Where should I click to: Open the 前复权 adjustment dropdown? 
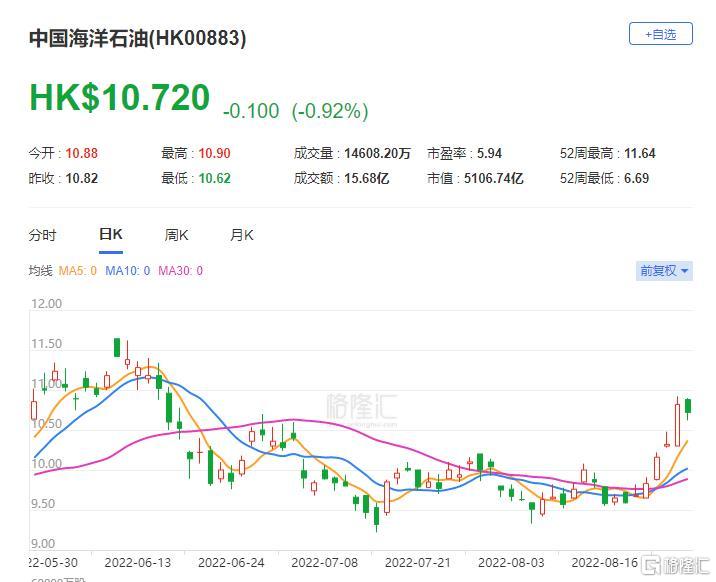664,271
